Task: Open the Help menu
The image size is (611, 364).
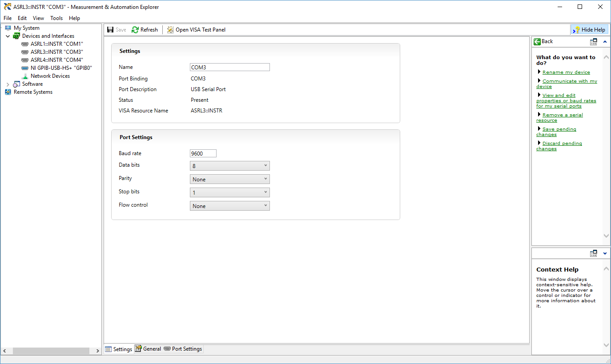Action: point(75,18)
